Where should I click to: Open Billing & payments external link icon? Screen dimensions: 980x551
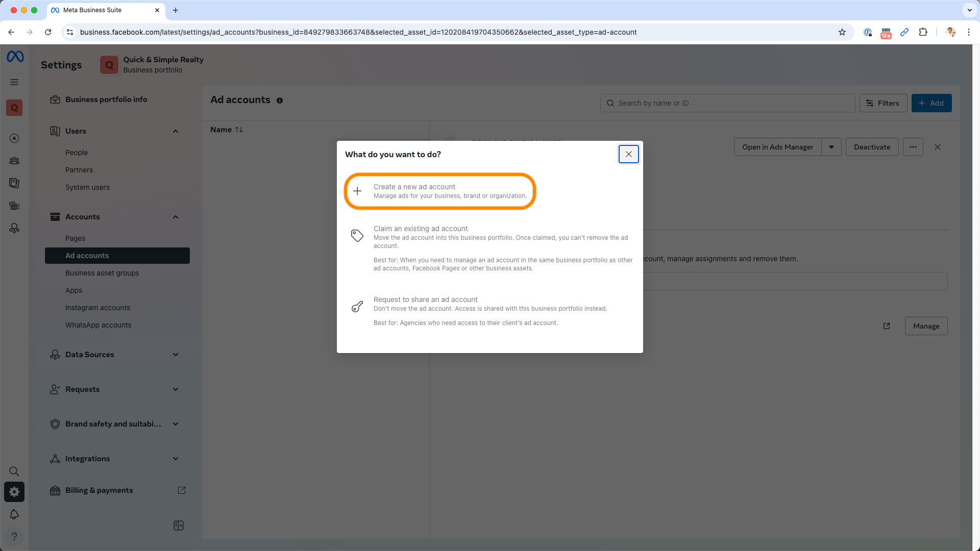click(182, 490)
